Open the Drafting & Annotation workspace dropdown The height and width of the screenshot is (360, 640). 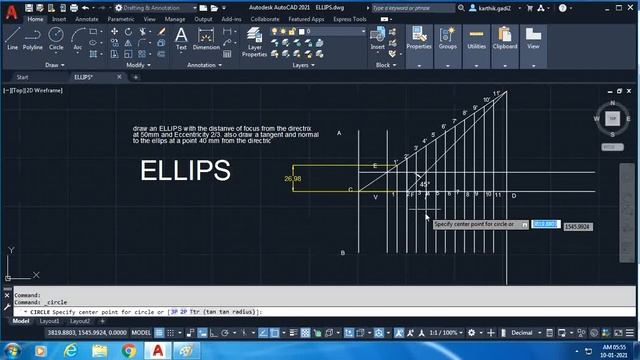[x=156, y=8]
